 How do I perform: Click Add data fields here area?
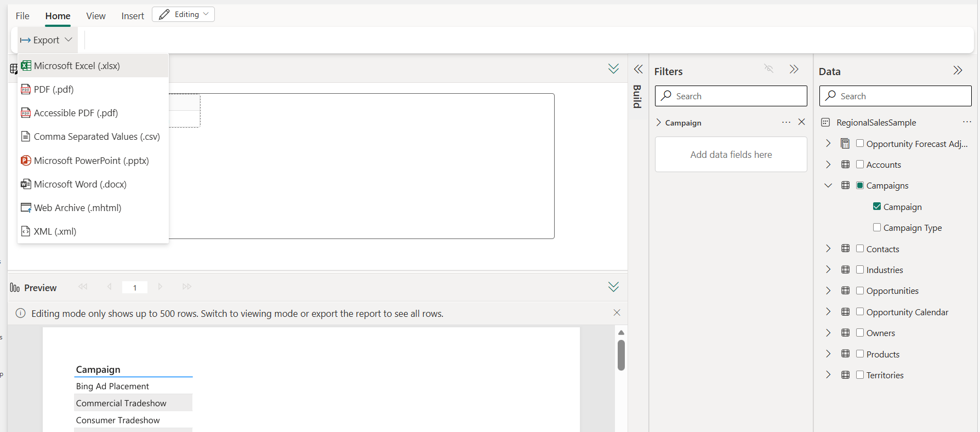coord(731,155)
